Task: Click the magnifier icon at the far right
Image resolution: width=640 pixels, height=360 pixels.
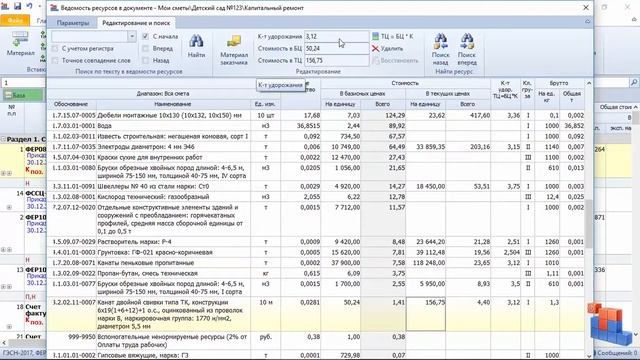Action: 633,83
